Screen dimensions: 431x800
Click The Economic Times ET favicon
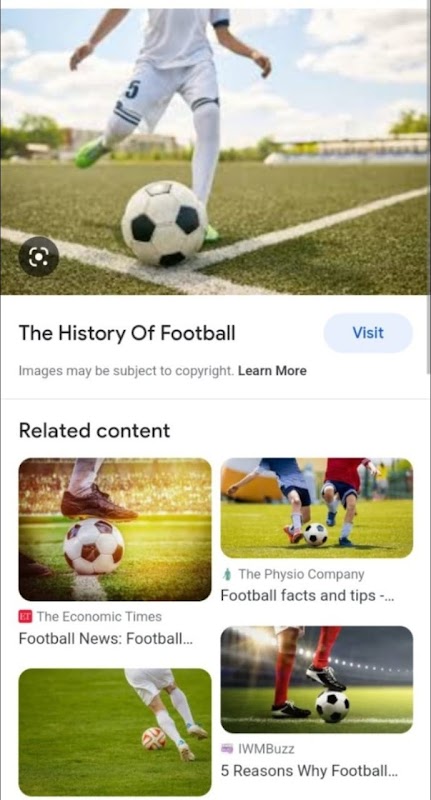pos(26,617)
